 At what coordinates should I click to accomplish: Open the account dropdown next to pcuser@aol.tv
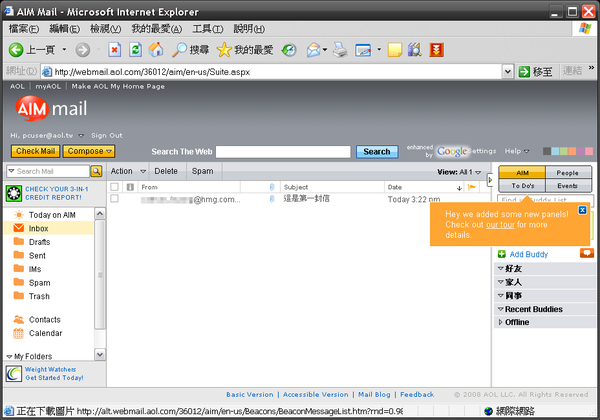(81, 135)
